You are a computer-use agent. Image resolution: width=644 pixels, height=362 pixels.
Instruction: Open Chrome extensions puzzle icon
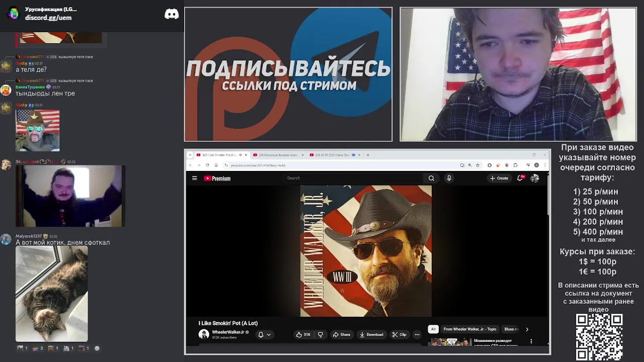click(515, 165)
